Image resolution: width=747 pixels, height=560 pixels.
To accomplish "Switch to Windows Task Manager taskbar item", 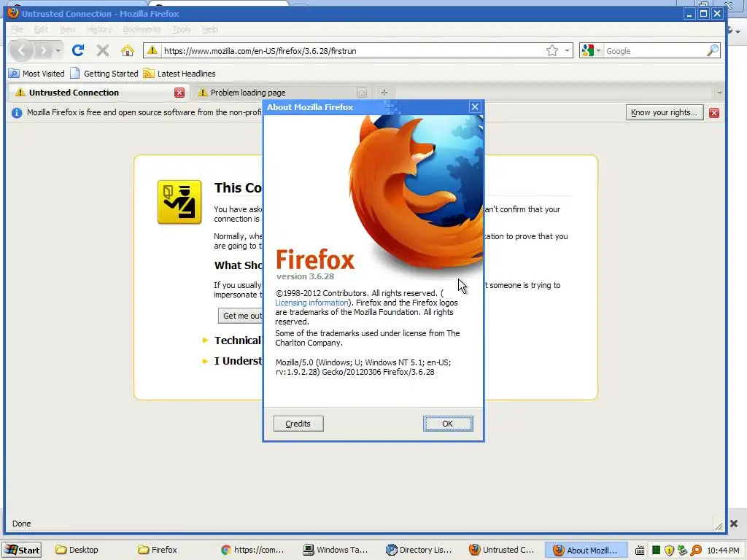I will [336, 550].
